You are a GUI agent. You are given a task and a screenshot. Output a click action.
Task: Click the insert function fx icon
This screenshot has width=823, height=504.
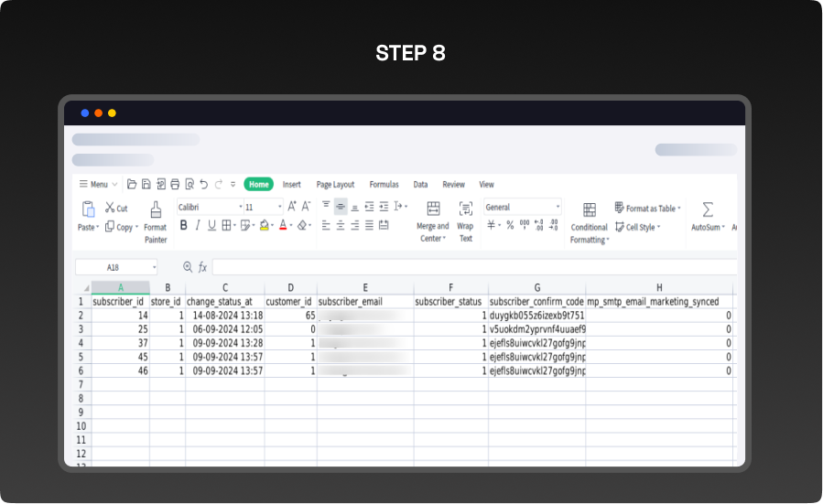[x=202, y=267]
